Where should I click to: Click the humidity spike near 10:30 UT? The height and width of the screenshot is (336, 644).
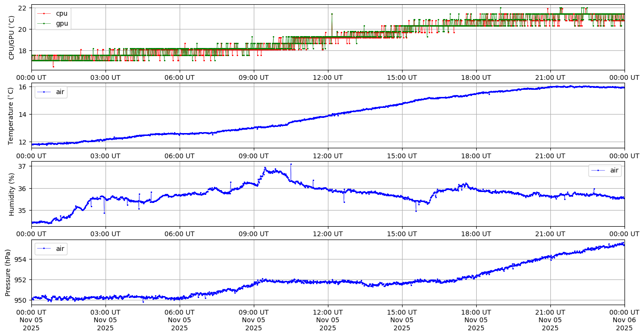(x=291, y=164)
